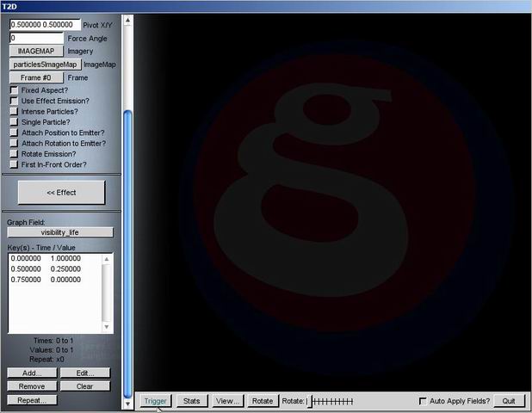Click the key list scroll up arrow
Screen dimensions: 532x413
[x=107, y=259]
